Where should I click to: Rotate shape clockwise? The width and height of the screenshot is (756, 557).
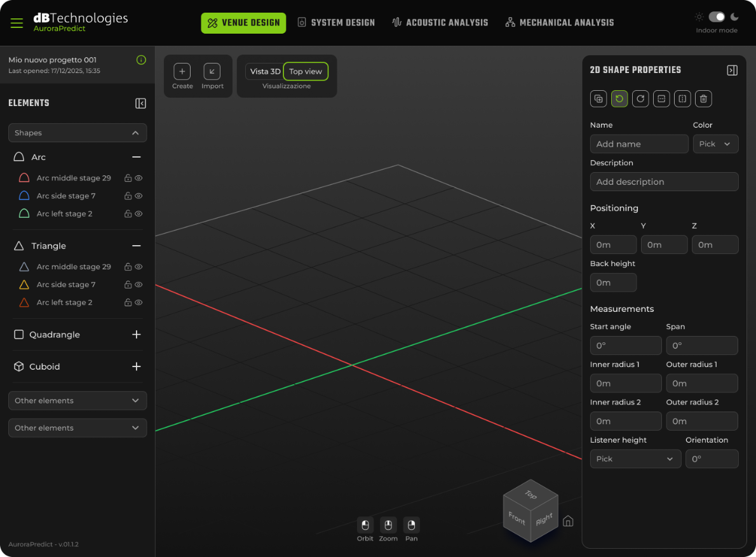coord(640,99)
